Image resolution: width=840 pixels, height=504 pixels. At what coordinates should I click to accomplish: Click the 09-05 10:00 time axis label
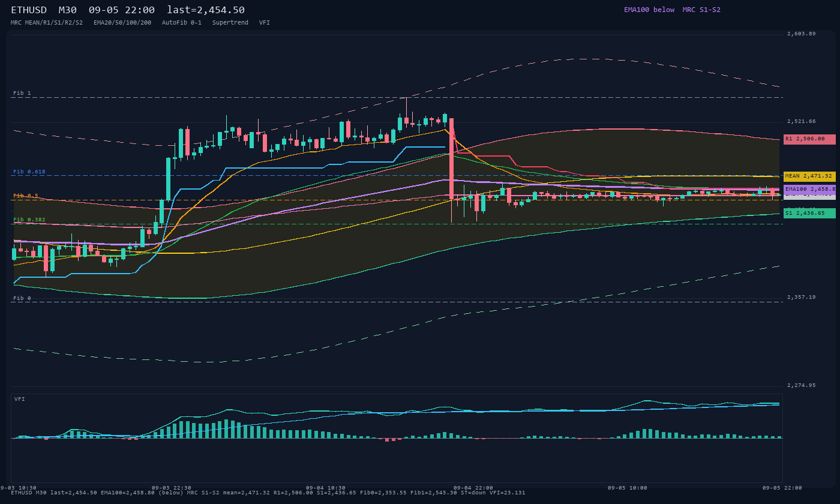click(628, 488)
